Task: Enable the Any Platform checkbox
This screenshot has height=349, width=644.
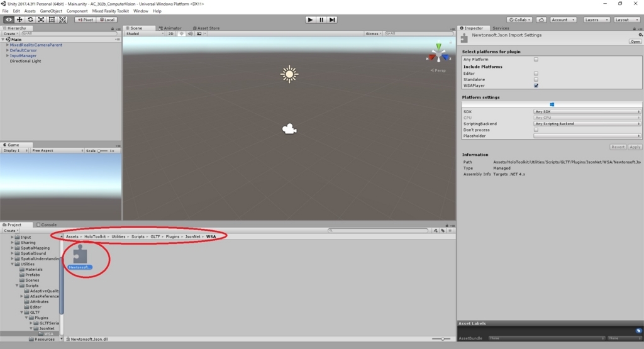Action: coord(536,60)
